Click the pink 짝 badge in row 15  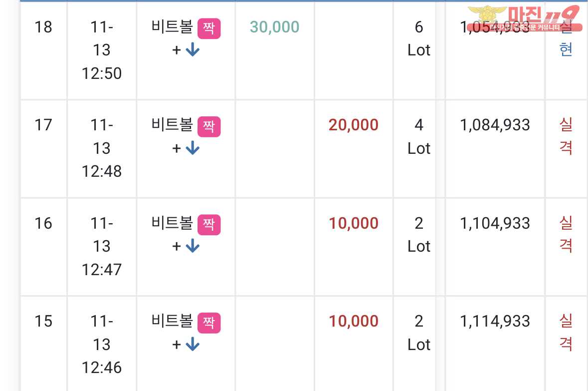point(209,323)
